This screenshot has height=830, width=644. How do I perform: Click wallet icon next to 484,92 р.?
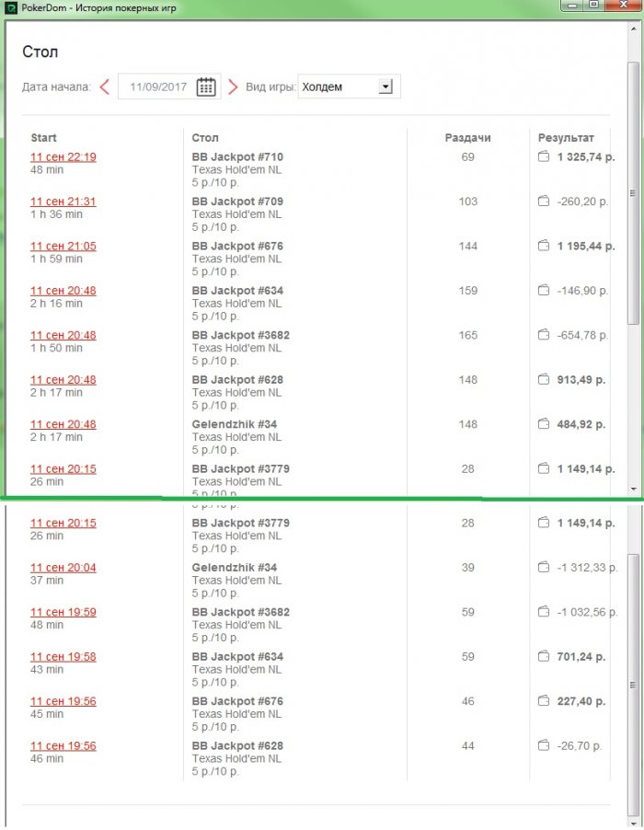[x=544, y=423]
